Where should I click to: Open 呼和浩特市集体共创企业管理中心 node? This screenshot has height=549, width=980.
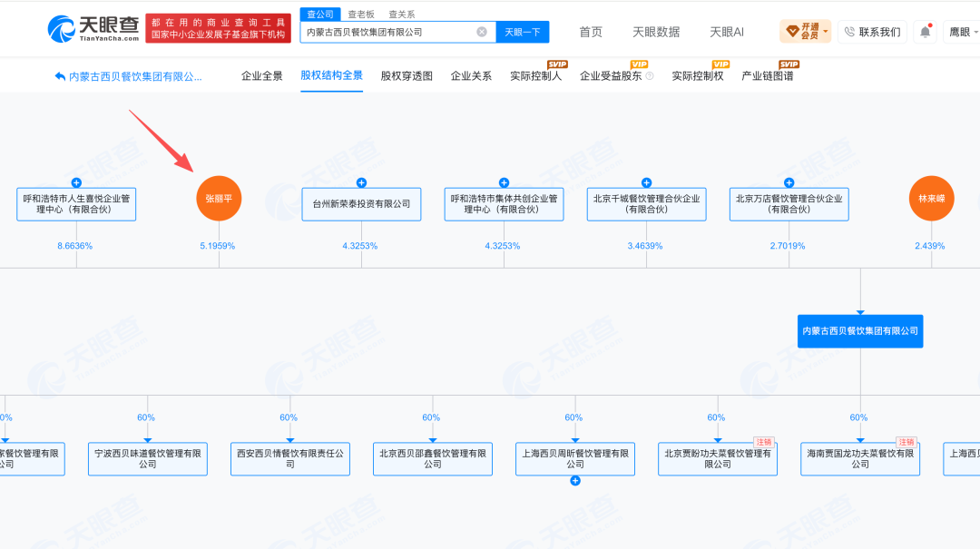504,204
